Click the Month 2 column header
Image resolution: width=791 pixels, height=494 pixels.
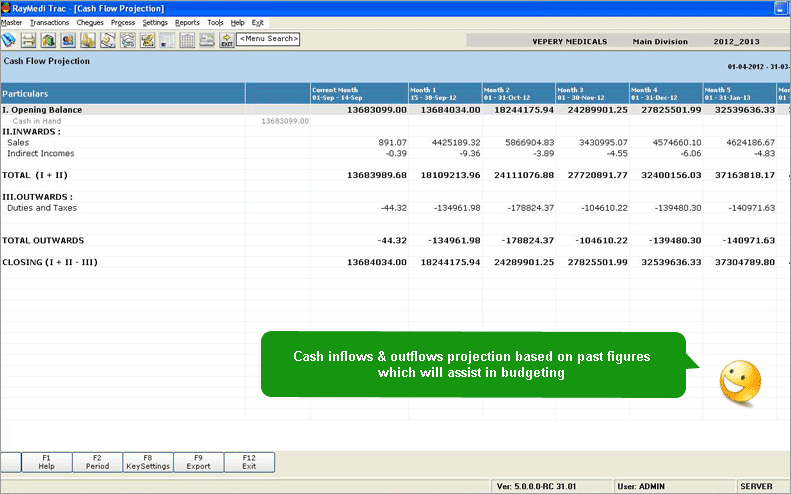(519, 93)
